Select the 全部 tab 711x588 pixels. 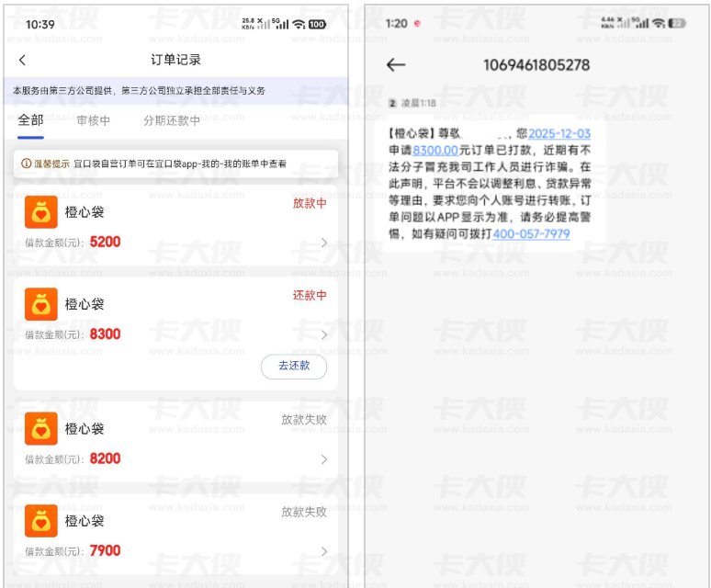pyautogui.click(x=31, y=120)
